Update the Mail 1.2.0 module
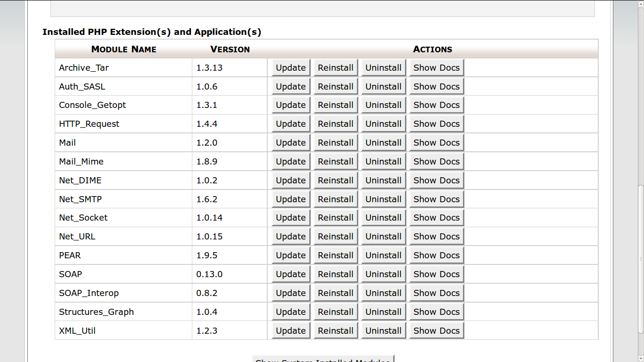 (x=291, y=143)
